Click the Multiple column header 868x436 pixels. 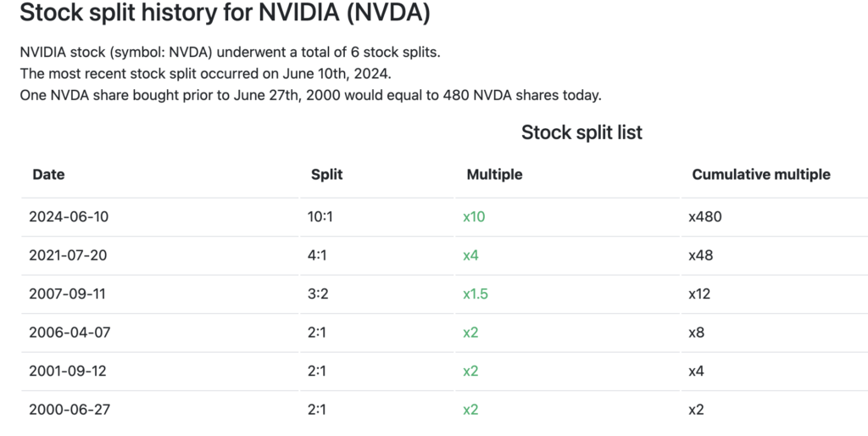point(494,175)
